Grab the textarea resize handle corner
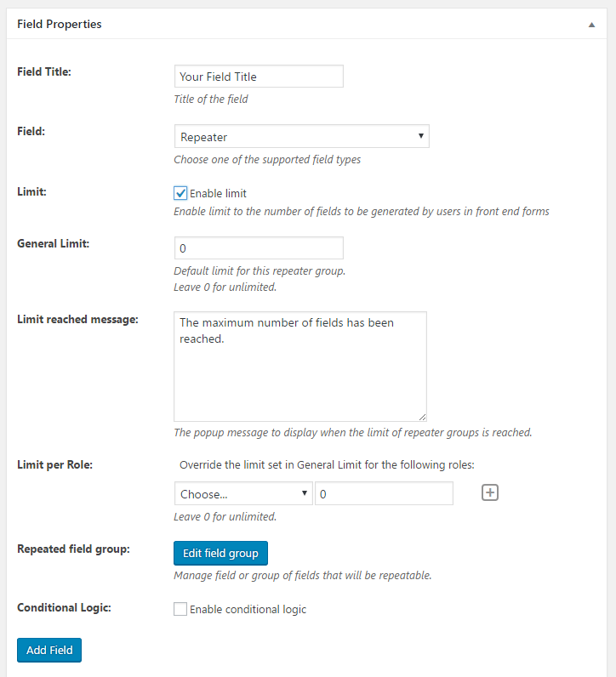Viewport: 616px width, 677px height. click(x=423, y=417)
